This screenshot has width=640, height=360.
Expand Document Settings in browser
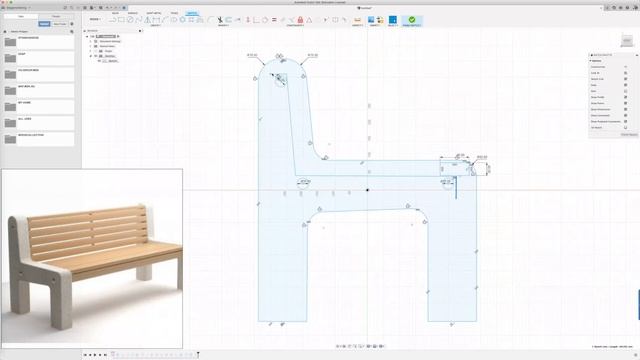tap(91, 41)
